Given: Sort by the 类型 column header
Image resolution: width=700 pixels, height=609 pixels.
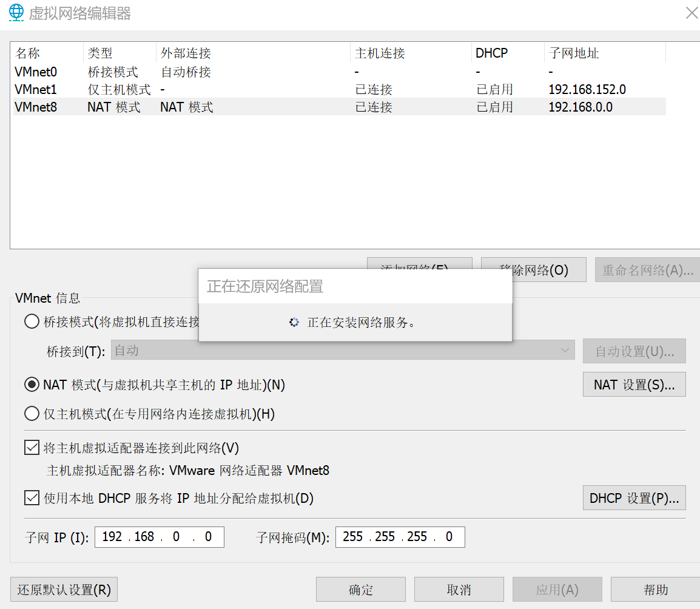Looking at the screenshot, I should pyautogui.click(x=119, y=53).
